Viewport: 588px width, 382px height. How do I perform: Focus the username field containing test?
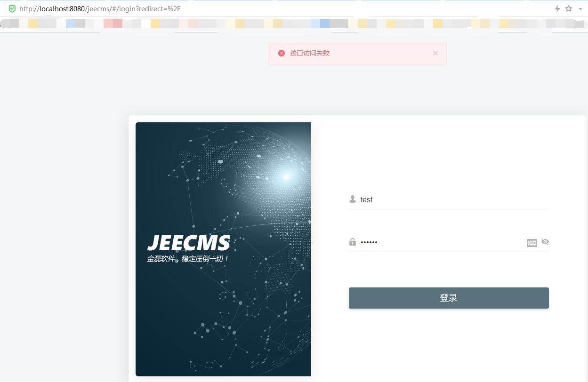[449, 199]
